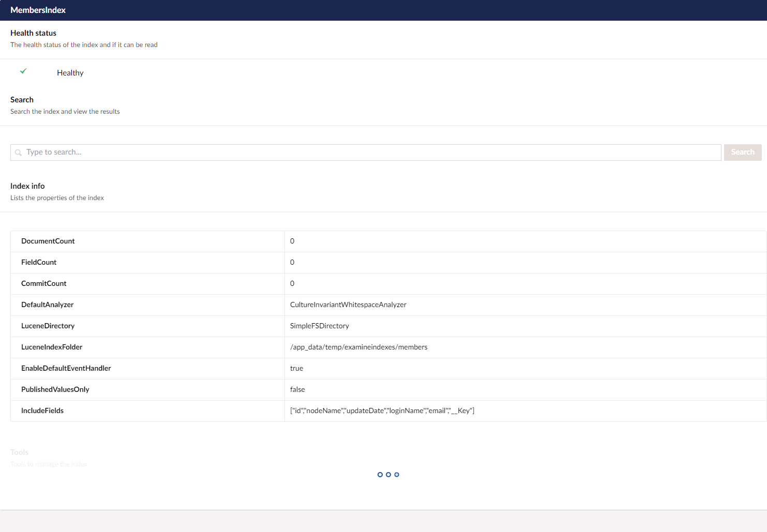
Task: Click the Index info section label
Action: pos(27,186)
